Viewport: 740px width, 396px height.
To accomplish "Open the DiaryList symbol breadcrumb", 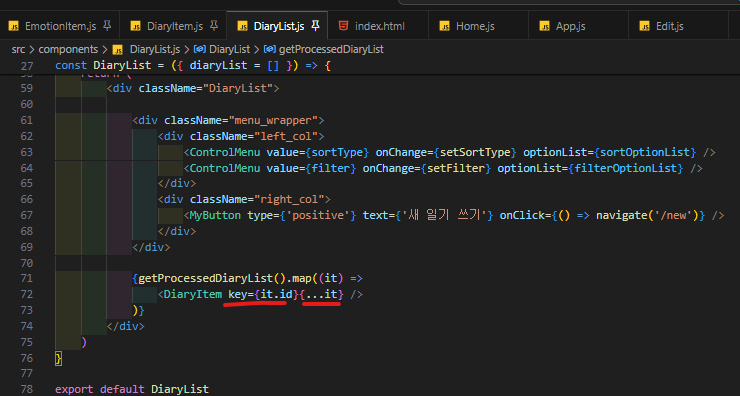I will pos(229,49).
